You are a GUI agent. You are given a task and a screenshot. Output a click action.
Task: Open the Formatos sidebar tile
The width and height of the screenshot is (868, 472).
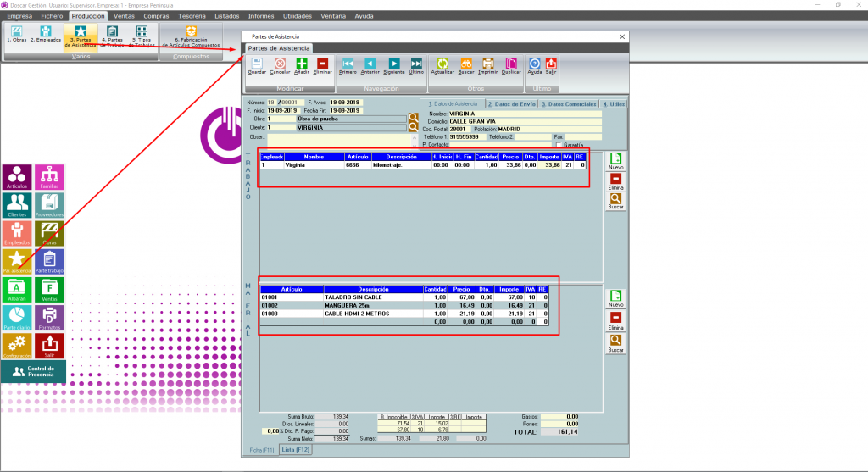49,318
